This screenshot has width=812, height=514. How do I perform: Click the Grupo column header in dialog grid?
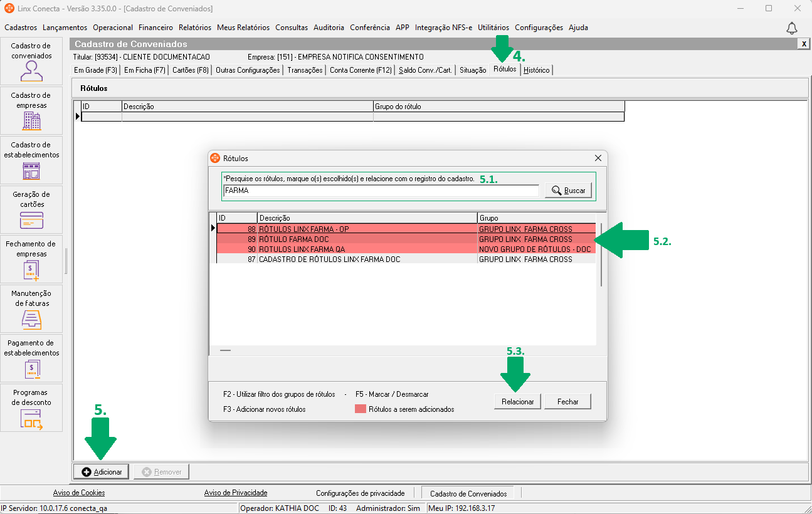[536, 218]
